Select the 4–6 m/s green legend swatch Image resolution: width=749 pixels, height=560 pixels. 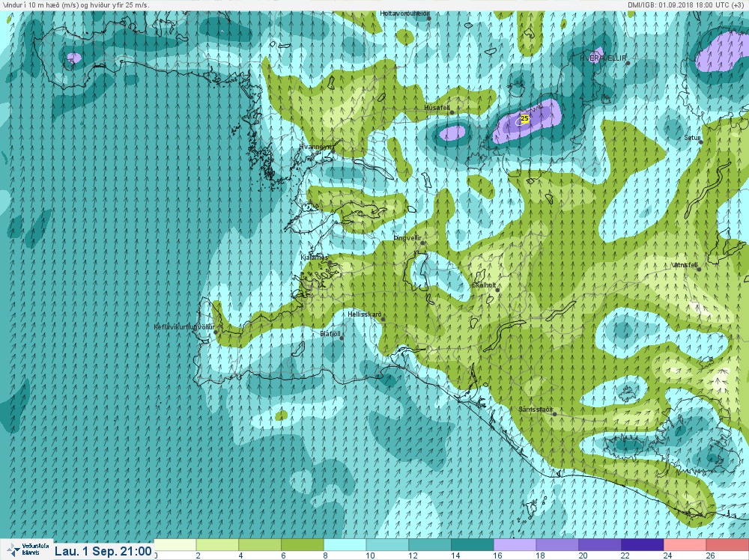point(260,545)
